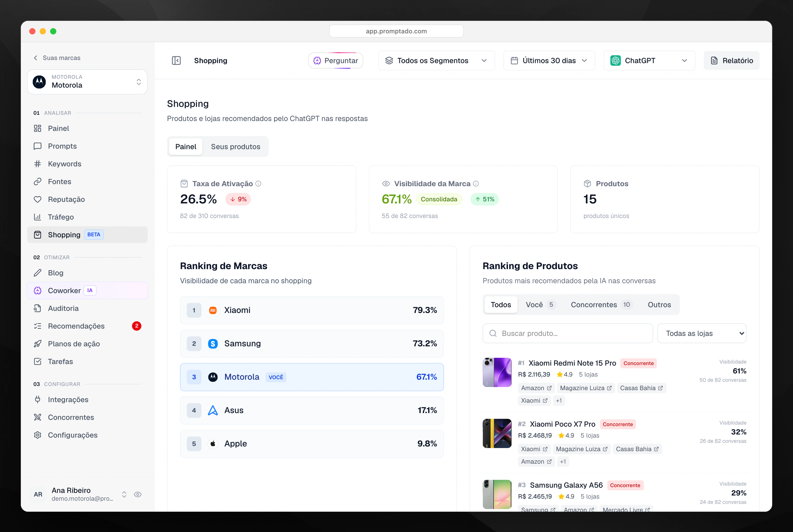The width and height of the screenshot is (793, 532).
Task: Expand +1 stores for Redmi Note 15 Pro
Action: [559, 400]
